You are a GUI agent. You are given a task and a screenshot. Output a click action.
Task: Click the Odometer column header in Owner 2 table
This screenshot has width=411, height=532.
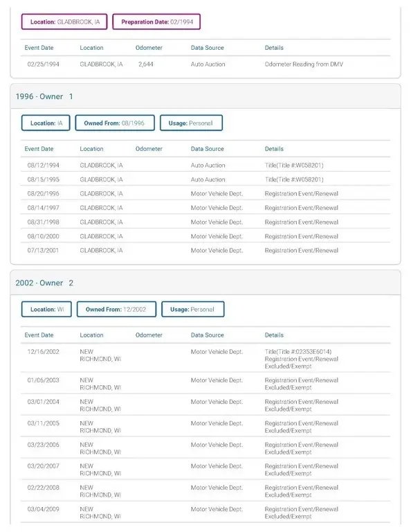(x=149, y=335)
